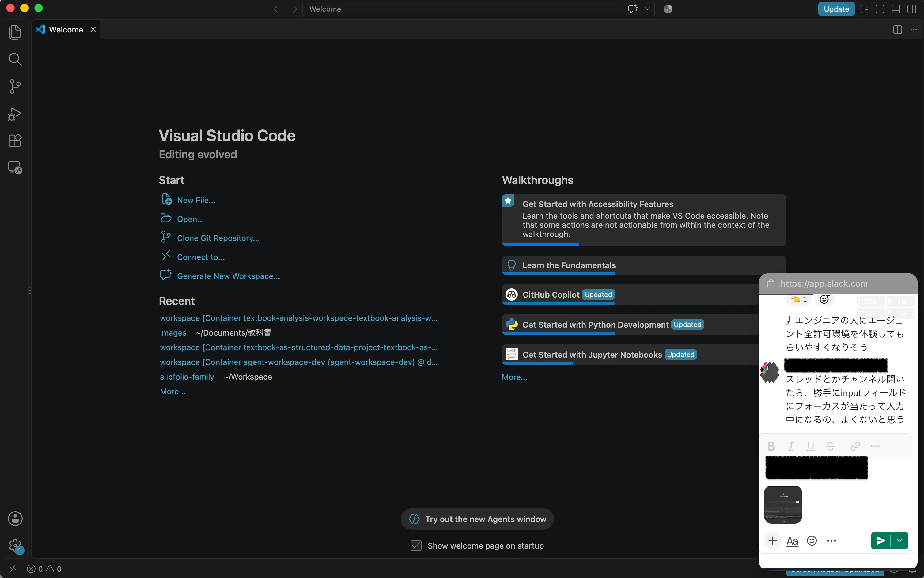Toggle bold formatting in Slack composer
This screenshot has height=578, width=924.
pyautogui.click(x=771, y=446)
